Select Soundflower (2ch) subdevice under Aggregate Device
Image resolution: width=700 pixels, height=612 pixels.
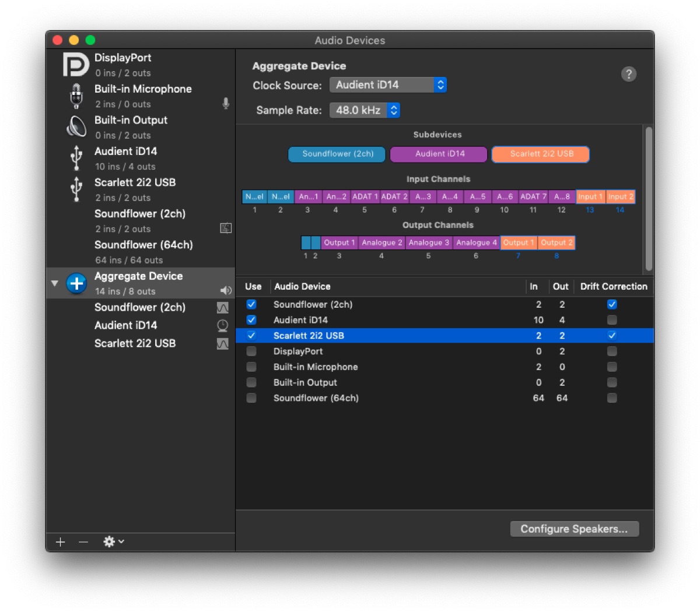(x=141, y=307)
